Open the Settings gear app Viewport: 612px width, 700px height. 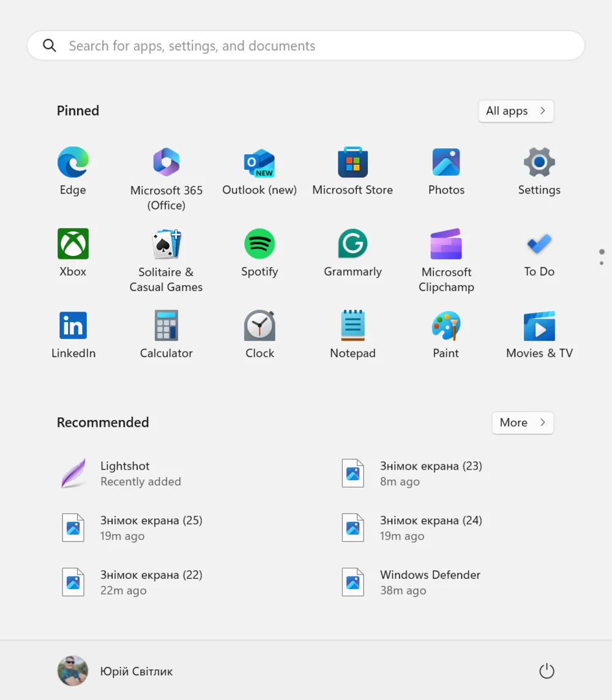coord(539,171)
